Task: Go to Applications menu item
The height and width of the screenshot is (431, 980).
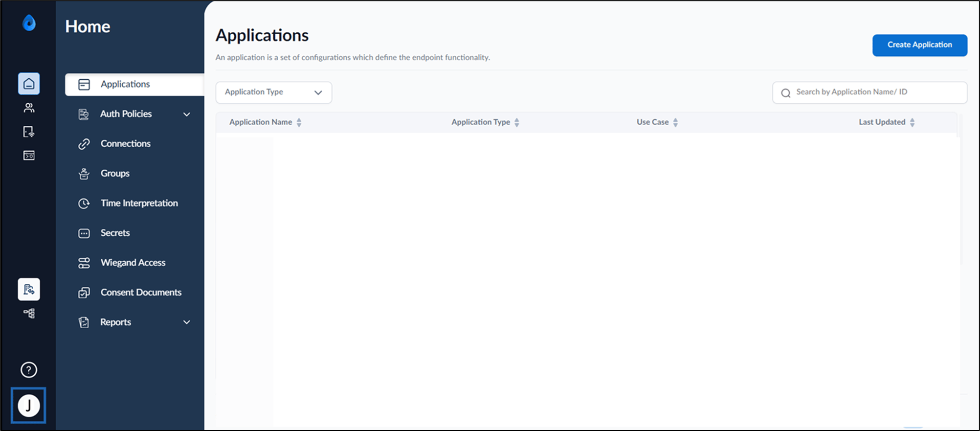Action: pyautogui.click(x=134, y=84)
